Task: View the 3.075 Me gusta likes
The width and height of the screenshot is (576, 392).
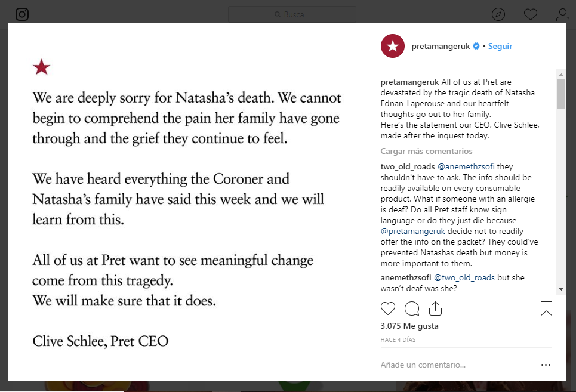Action: [409, 326]
